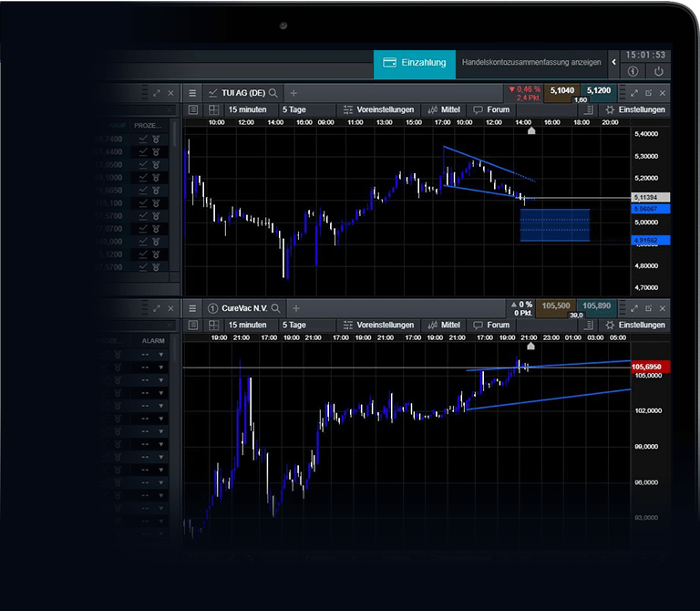Open Einstellungen gear in TUI chart
This screenshot has width=700, height=611.
[x=635, y=109]
